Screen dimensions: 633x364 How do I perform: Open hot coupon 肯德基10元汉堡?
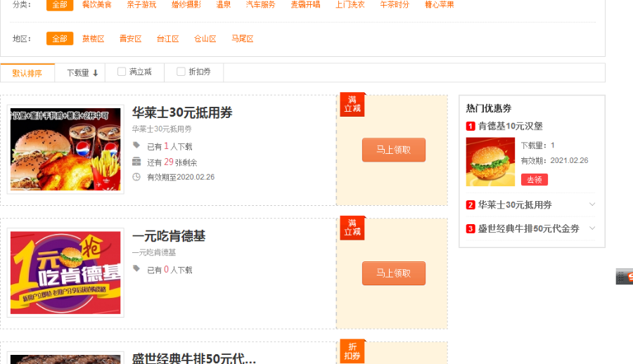(x=511, y=126)
